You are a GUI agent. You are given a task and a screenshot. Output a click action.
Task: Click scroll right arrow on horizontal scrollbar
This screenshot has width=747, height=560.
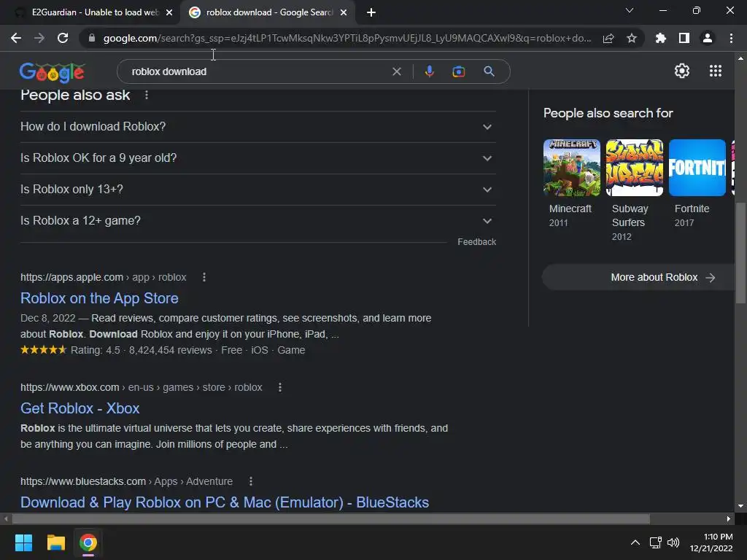click(729, 518)
